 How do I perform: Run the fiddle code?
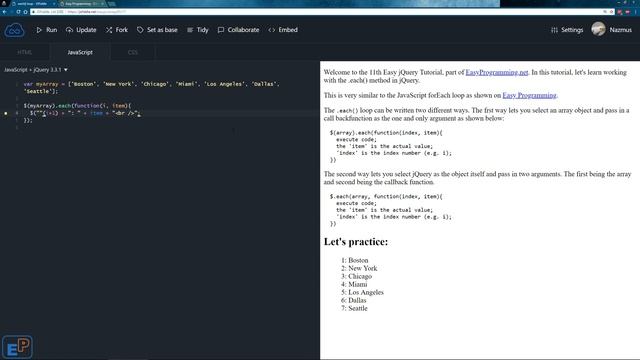click(x=47, y=30)
